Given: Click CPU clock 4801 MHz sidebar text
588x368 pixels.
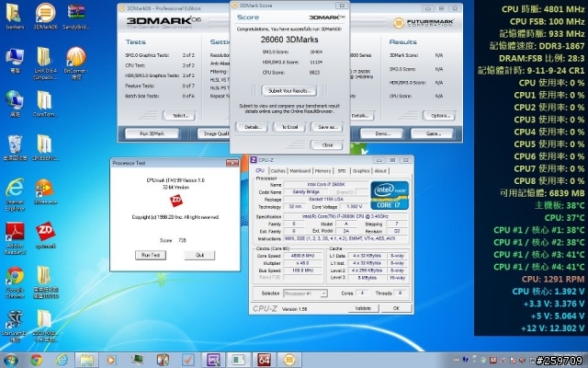Looking at the screenshot, I should click(x=543, y=9).
